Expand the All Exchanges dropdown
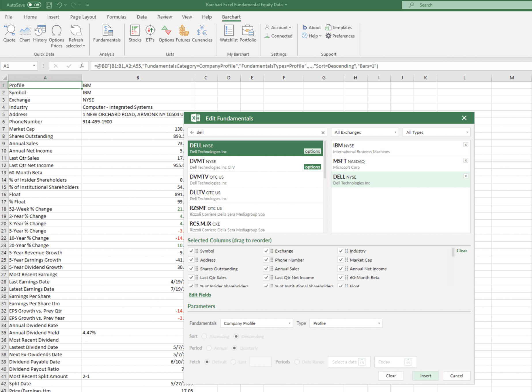Screen dimensions: 532x392 (365, 132)
